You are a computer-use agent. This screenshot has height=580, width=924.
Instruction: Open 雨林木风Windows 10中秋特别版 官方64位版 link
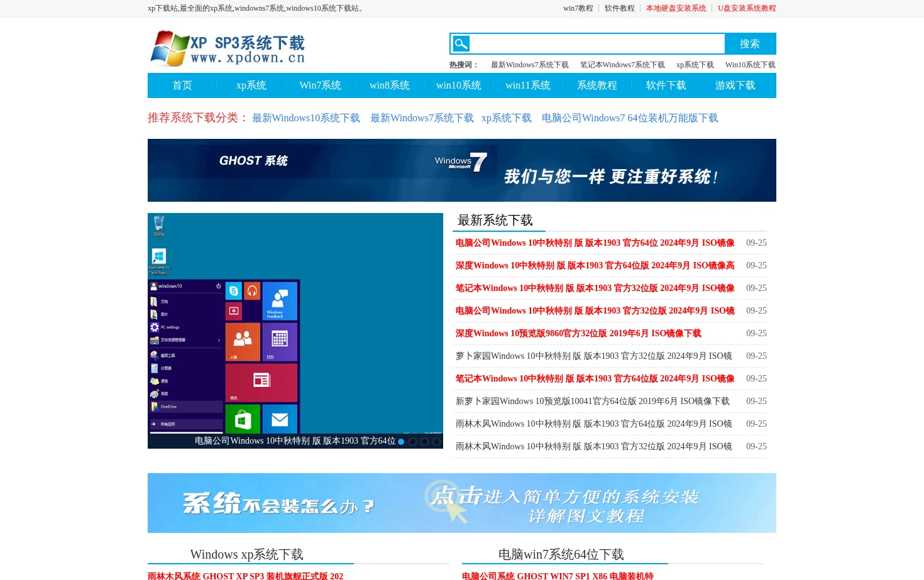pyautogui.click(x=594, y=424)
